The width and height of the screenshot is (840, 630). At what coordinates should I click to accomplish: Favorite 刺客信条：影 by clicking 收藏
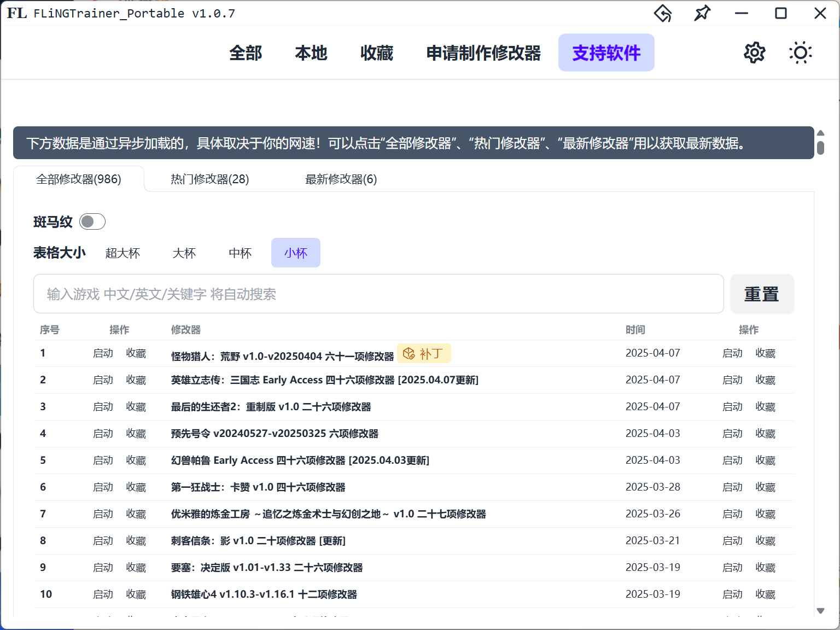click(x=137, y=540)
